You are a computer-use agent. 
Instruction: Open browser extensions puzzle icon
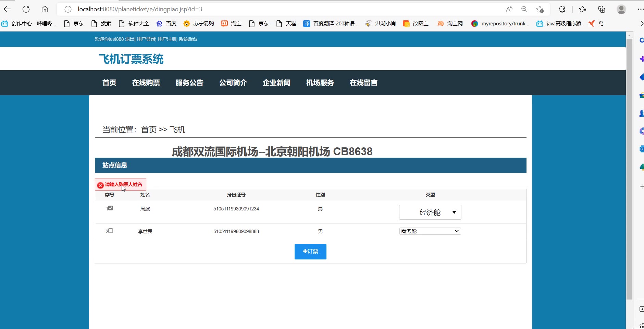[x=562, y=9]
